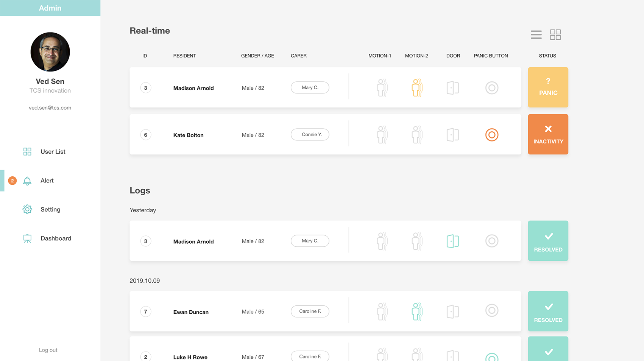
Task: Click the yellow PANIC status button
Action: click(x=548, y=87)
